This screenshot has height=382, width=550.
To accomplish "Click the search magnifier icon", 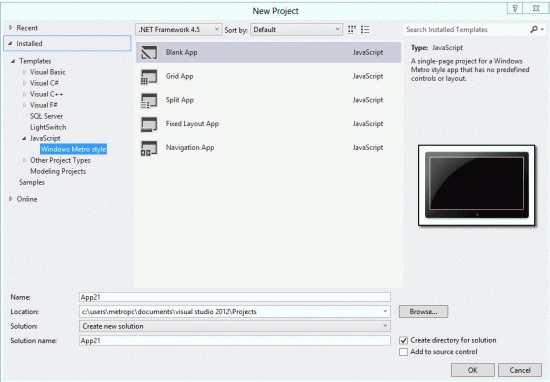I will pyautogui.click(x=534, y=29).
